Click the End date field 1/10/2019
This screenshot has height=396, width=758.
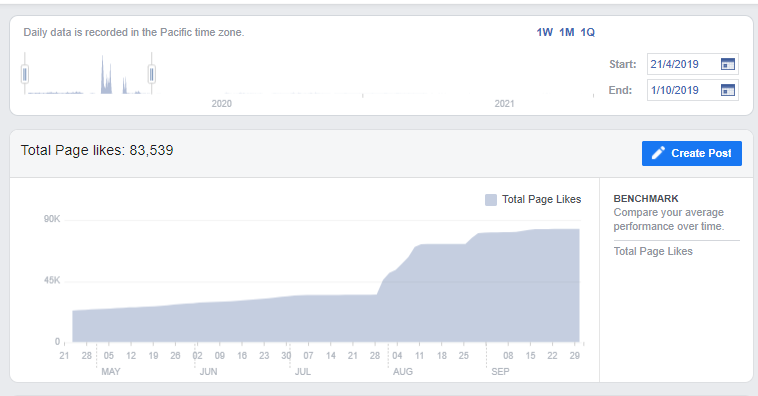click(x=693, y=90)
